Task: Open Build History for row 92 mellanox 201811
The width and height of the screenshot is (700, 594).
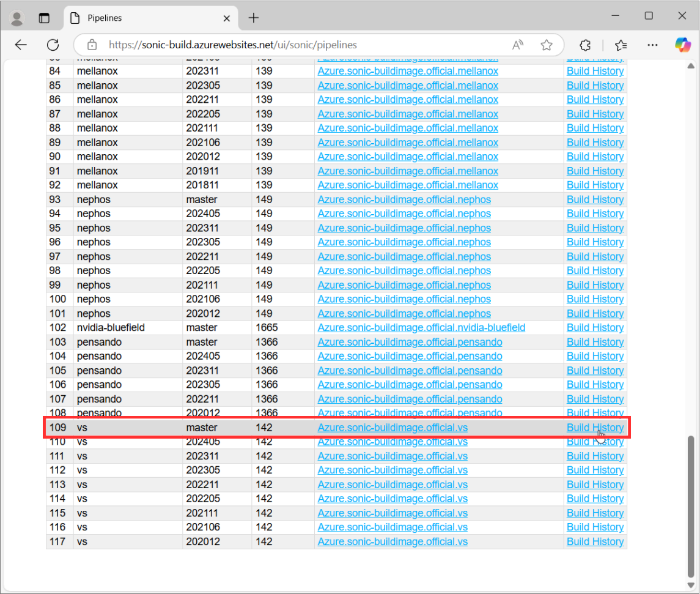Action: pyautogui.click(x=595, y=185)
